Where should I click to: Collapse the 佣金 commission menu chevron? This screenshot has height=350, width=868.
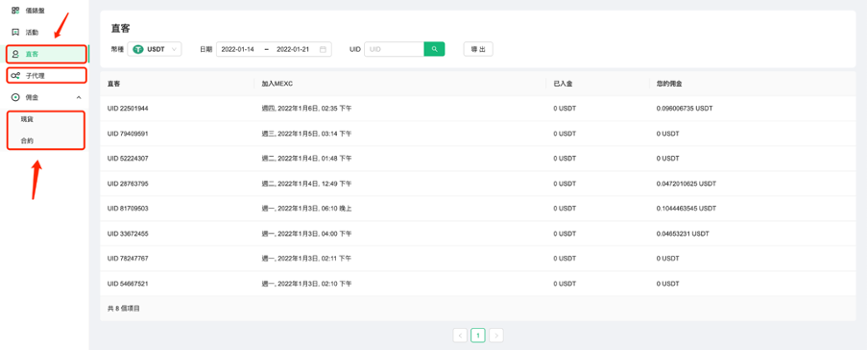point(79,97)
